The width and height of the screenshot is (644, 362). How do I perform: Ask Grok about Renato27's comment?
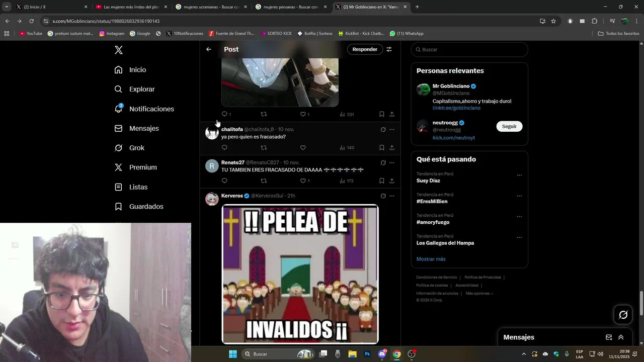pos(383,163)
